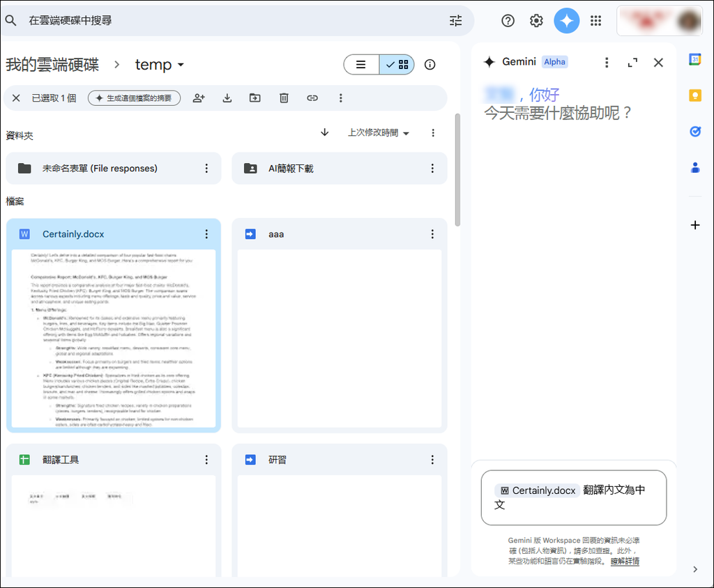Close the Gemini side panel
714x588 pixels.
pyautogui.click(x=658, y=62)
